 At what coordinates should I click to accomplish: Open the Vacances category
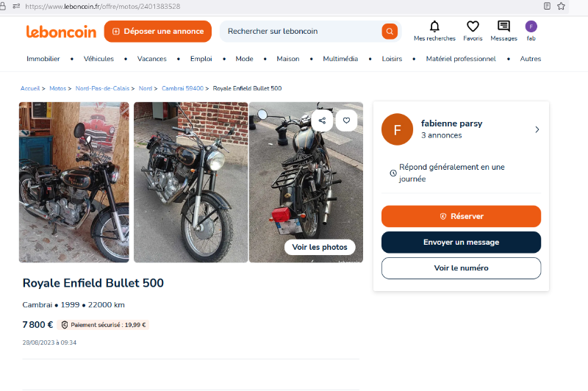(152, 59)
